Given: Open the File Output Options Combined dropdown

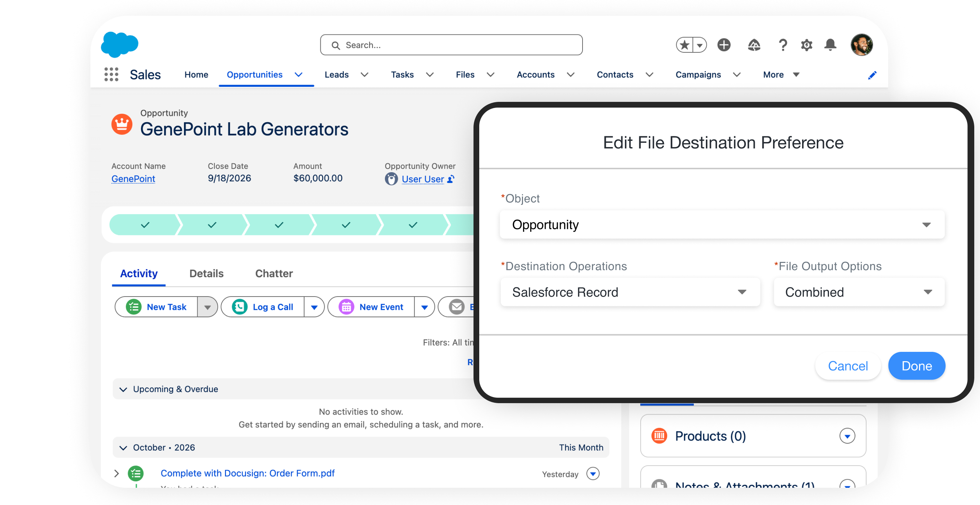Looking at the screenshot, I should (x=859, y=292).
